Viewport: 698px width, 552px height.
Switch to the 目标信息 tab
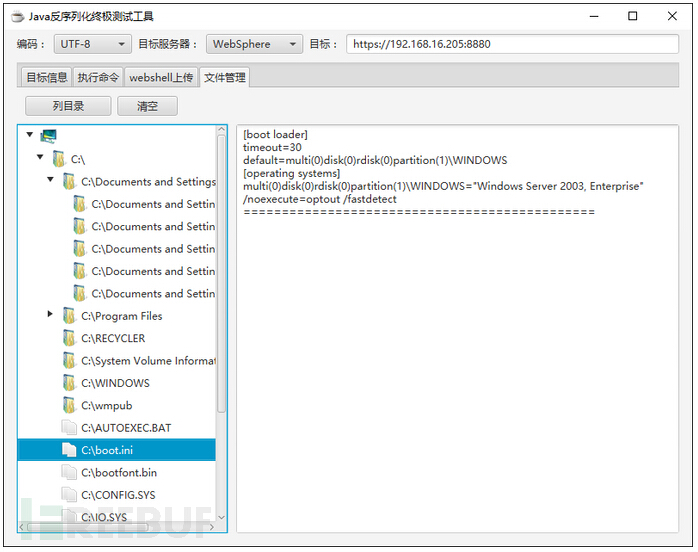click(47, 77)
